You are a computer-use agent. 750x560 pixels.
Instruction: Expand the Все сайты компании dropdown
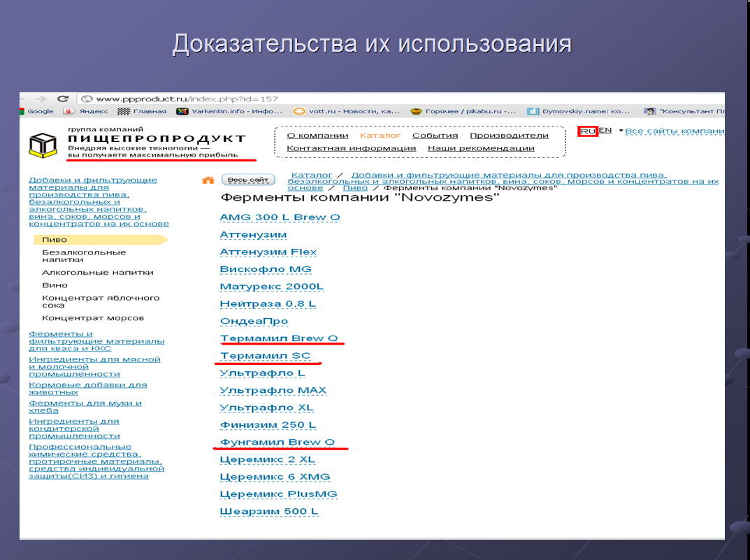[x=672, y=131]
